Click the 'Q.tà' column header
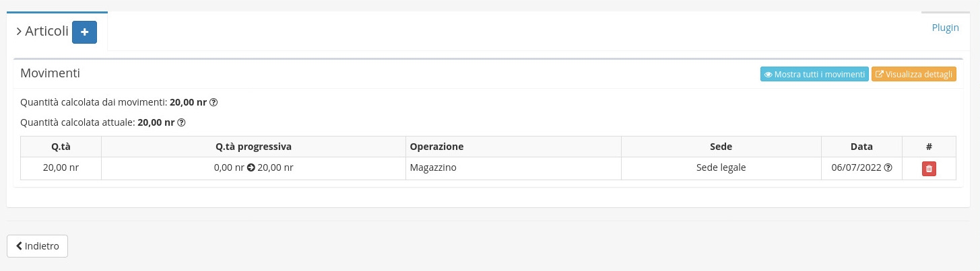980x271 pixels. click(x=61, y=147)
